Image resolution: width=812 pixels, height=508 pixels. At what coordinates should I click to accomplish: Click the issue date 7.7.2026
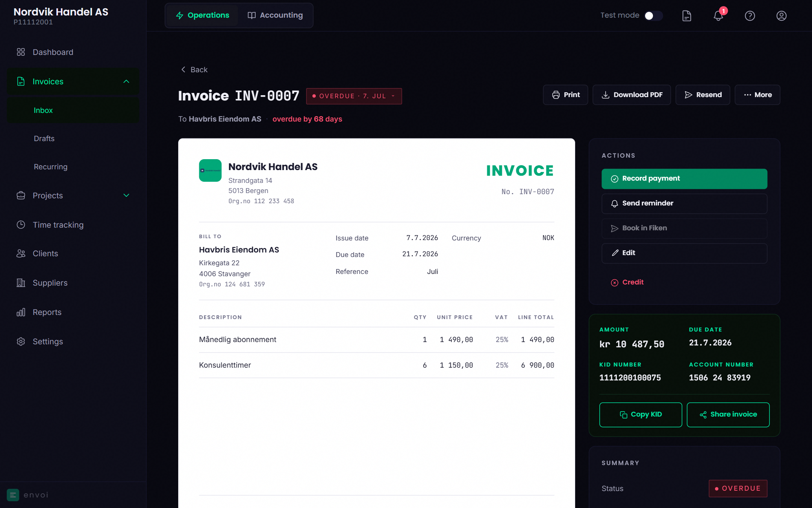[x=422, y=238]
